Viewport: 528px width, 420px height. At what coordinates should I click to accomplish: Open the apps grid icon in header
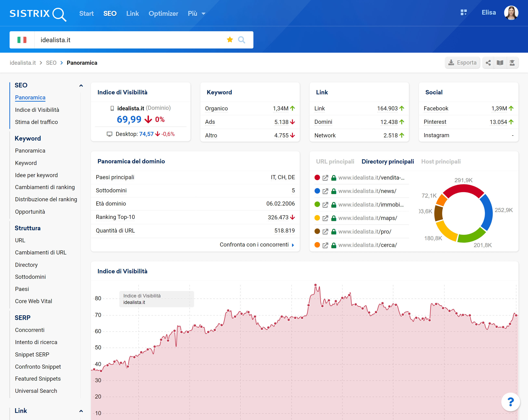coord(464,12)
